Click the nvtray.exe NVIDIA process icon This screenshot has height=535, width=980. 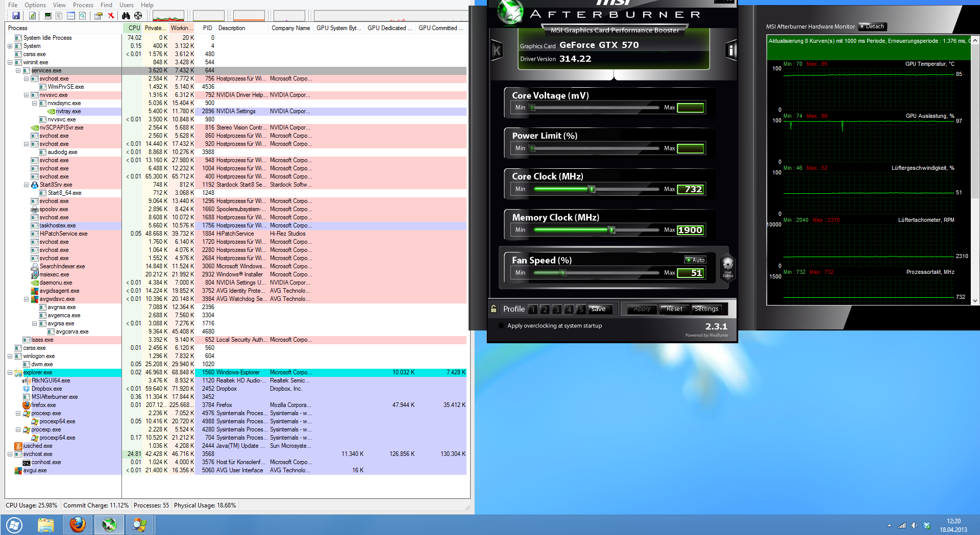51,111
